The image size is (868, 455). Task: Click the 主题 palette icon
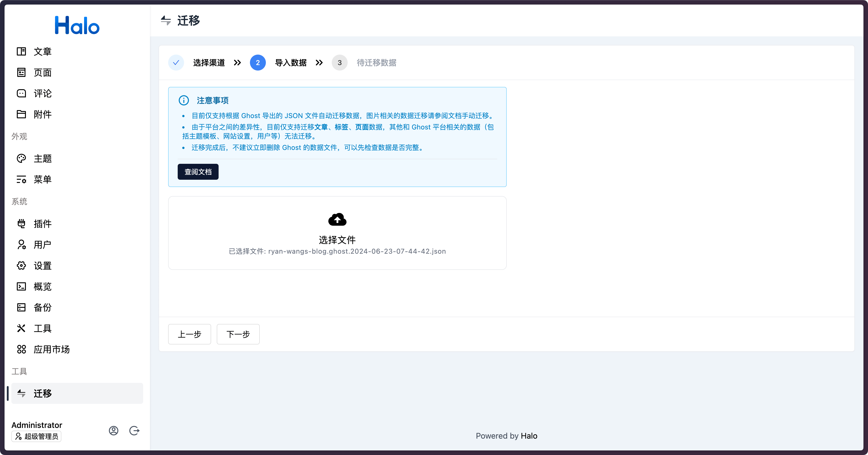[x=21, y=159]
